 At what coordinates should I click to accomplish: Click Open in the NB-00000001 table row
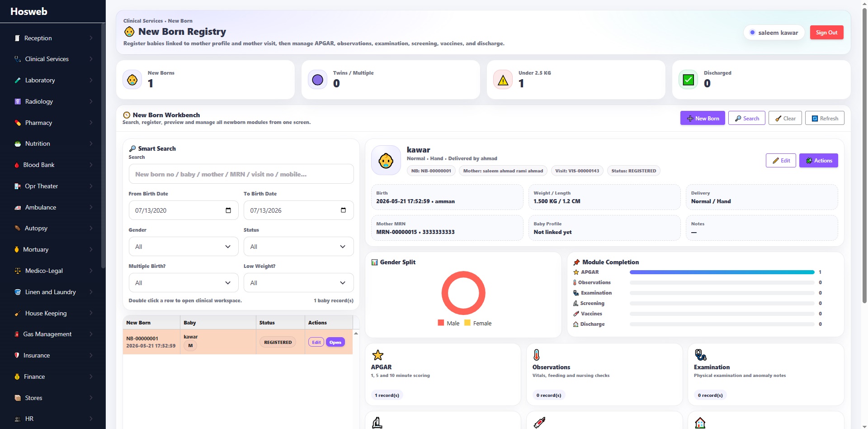(x=335, y=342)
